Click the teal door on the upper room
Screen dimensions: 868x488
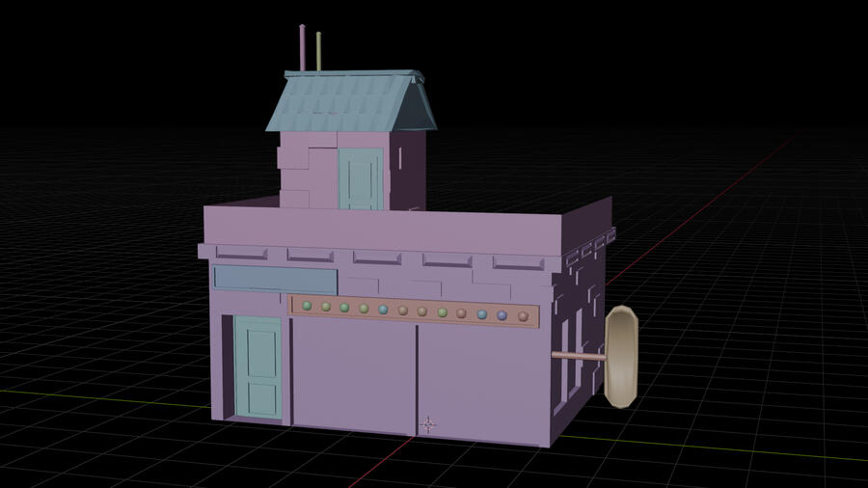(361, 179)
